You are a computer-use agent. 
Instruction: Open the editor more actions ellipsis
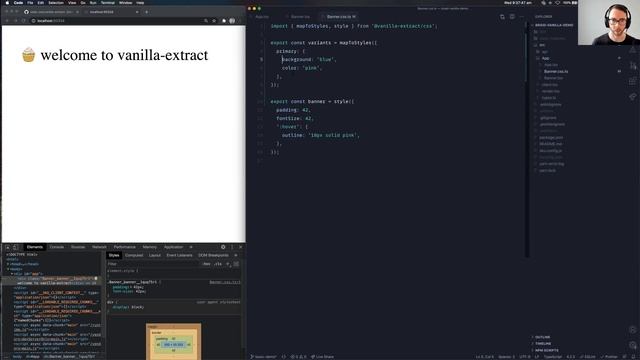(522, 17)
